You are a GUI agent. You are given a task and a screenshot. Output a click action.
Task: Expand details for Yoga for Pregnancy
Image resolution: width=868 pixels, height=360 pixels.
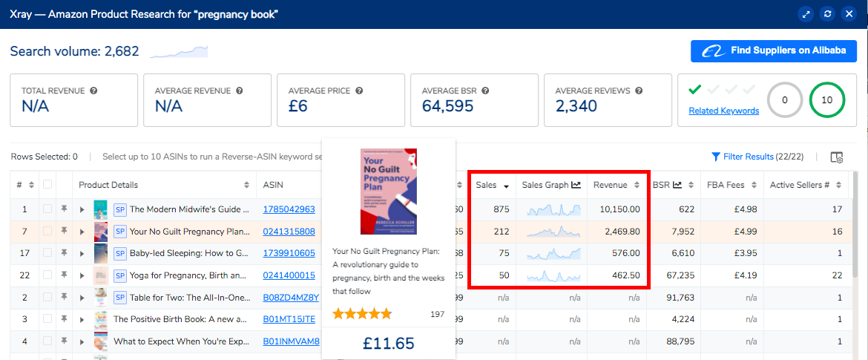tap(82, 275)
